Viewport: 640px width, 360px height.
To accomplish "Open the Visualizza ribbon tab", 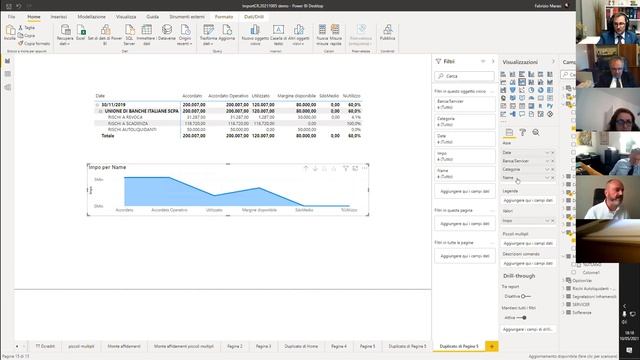I will (126, 17).
